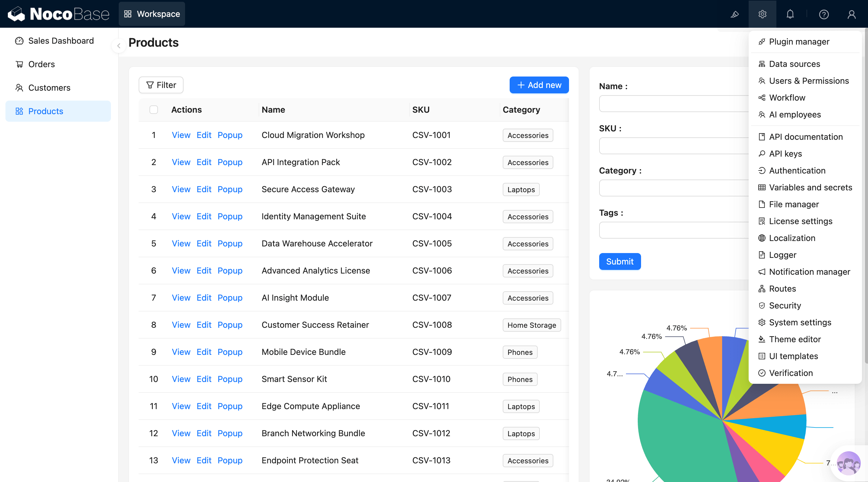Click the NocoBase logo
The height and width of the screenshot is (482, 868).
point(59,14)
